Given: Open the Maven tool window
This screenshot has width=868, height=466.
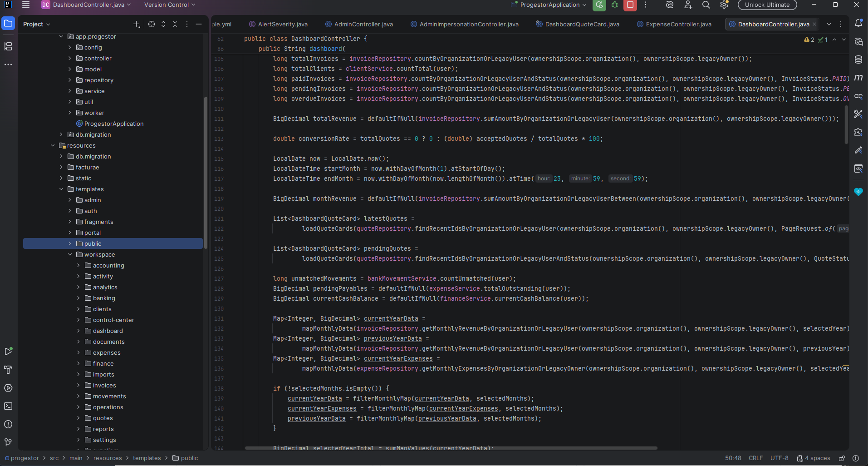Looking at the screenshot, I should tap(858, 78).
